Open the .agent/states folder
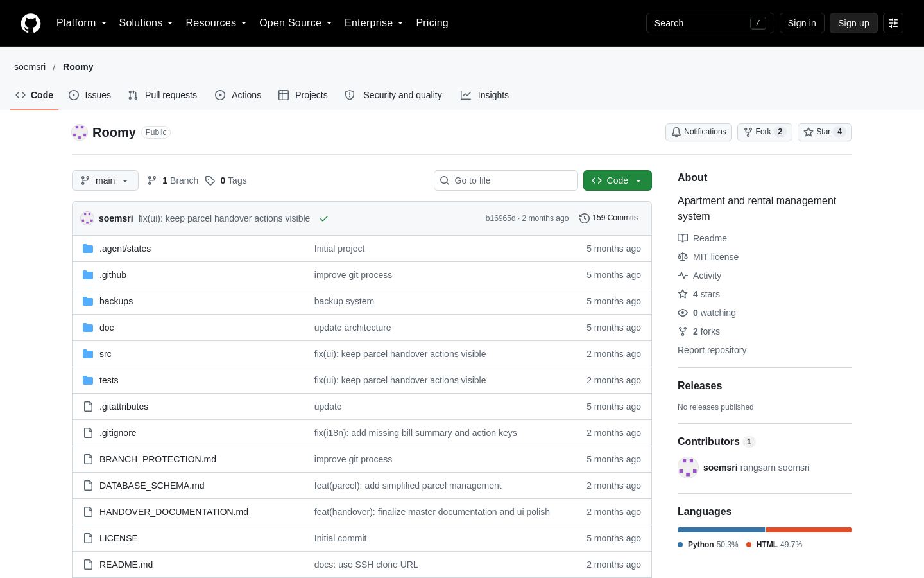 125,249
